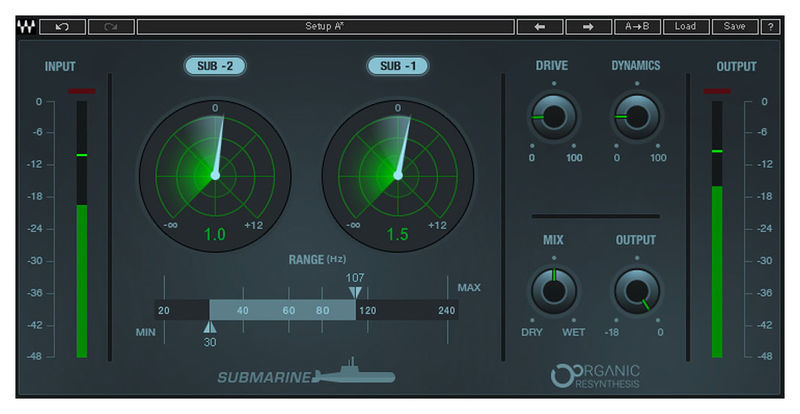Open help with the question mark button
The image size is (800, 414).
click(x=770, y=27)
